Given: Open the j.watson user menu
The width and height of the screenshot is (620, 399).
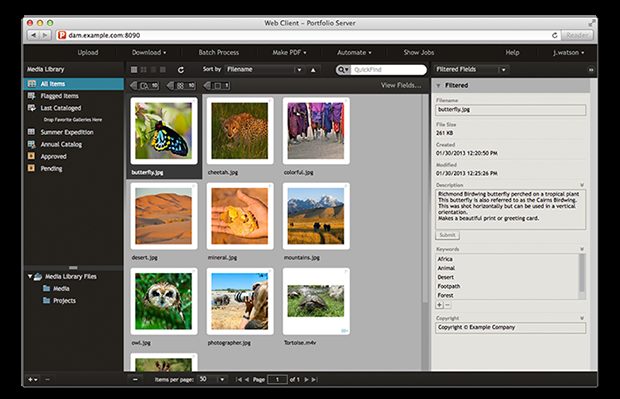Looking at the screenshot, I should pyautogui.click(x=569, y=53).
